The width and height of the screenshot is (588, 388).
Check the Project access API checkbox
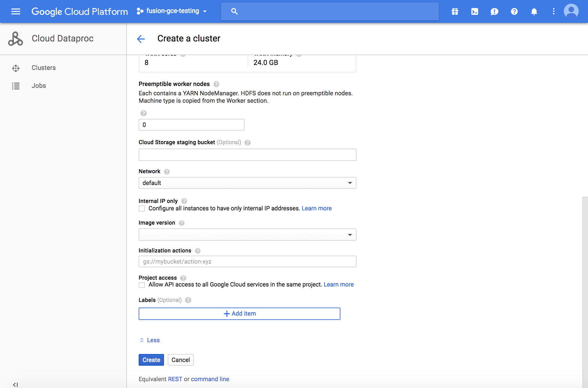pos(142,285)
